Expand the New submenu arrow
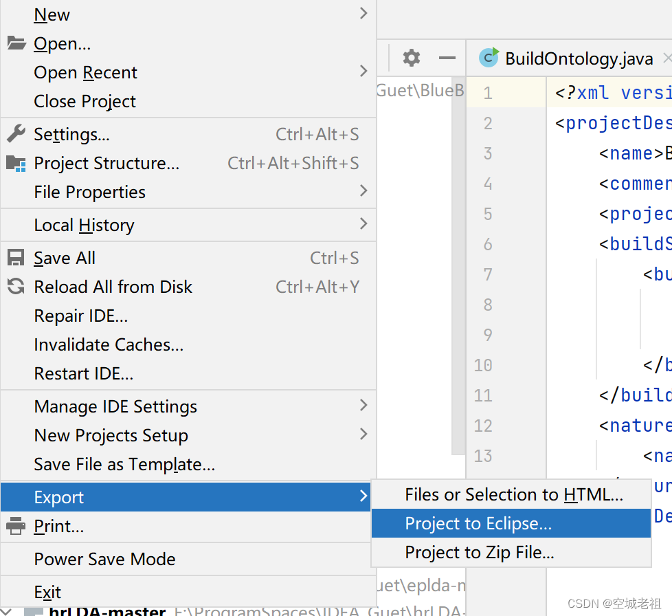The image size is (672, 616). tap(363, 14)
